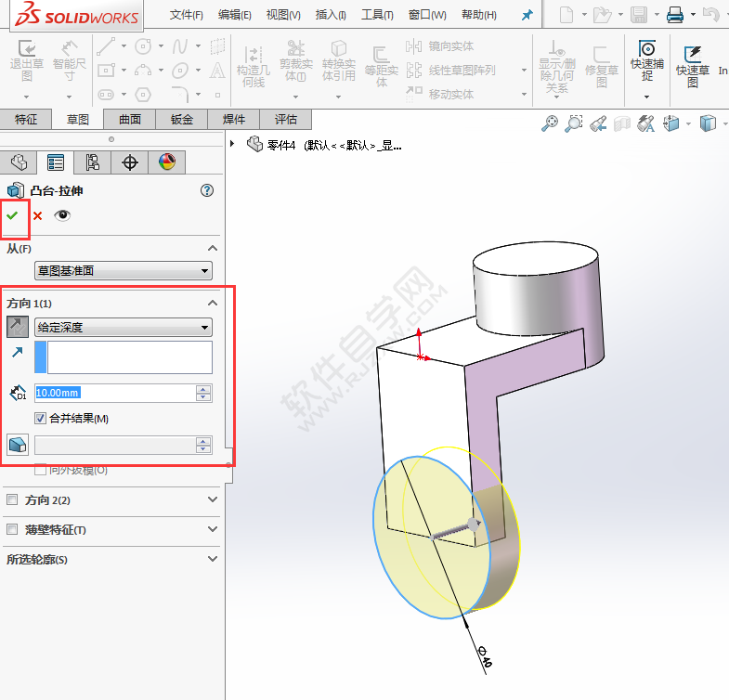Open the From start condition dropdown

tap(124, 270)
